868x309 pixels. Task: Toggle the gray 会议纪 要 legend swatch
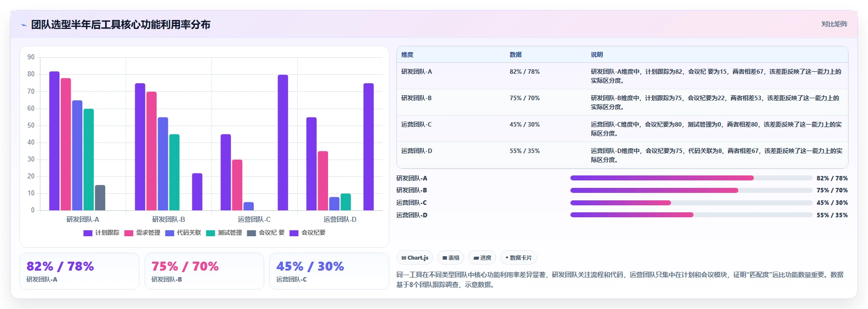click(251, 233)
